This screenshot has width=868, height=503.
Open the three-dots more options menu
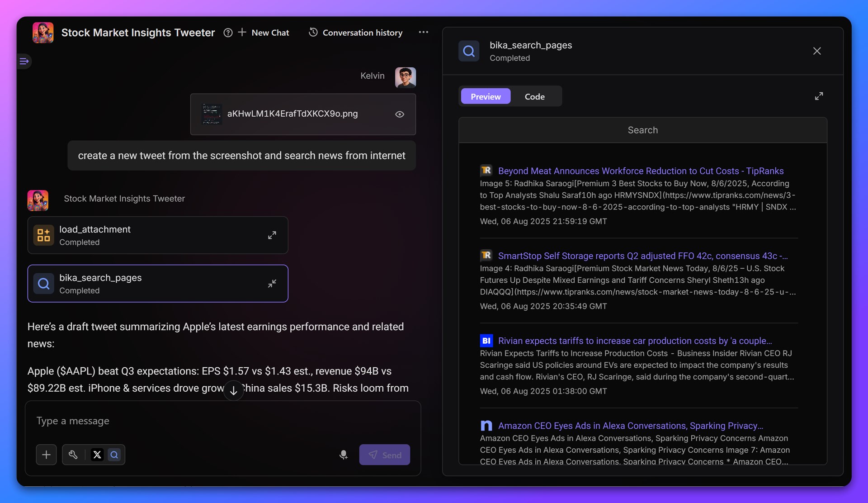click(x=423, y=32)
